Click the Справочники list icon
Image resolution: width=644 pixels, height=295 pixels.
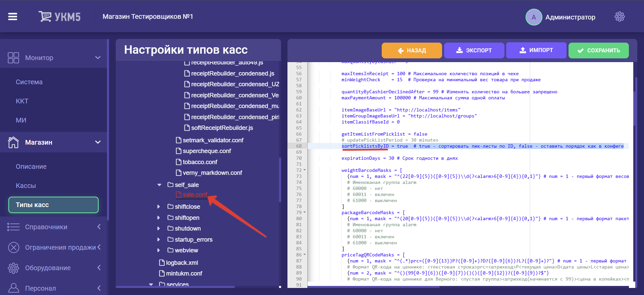pos(13,227)
